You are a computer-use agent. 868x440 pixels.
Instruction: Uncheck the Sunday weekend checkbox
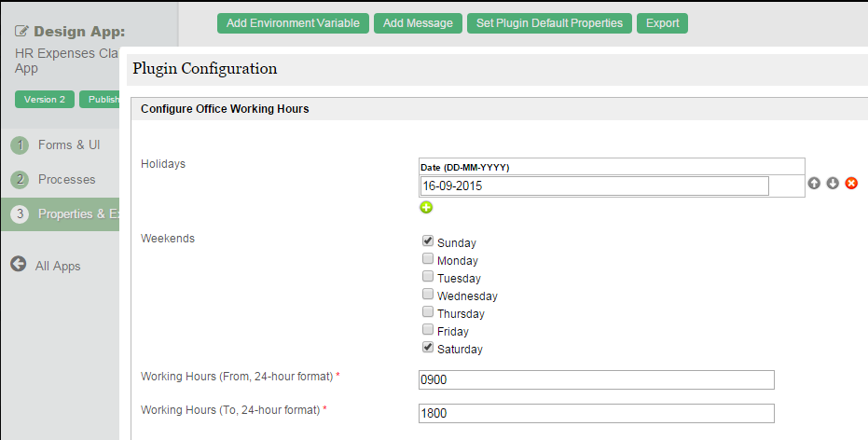tap(428, 241)
